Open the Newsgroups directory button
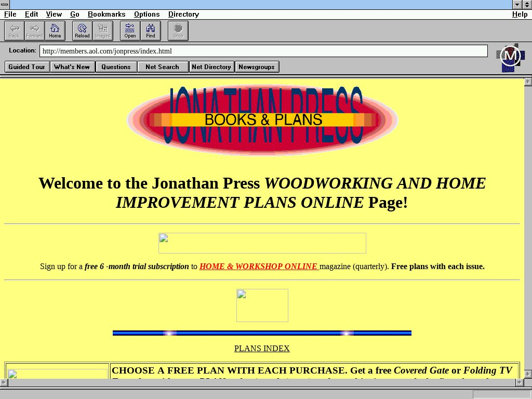The image size is (532, 399). (257, 66)
